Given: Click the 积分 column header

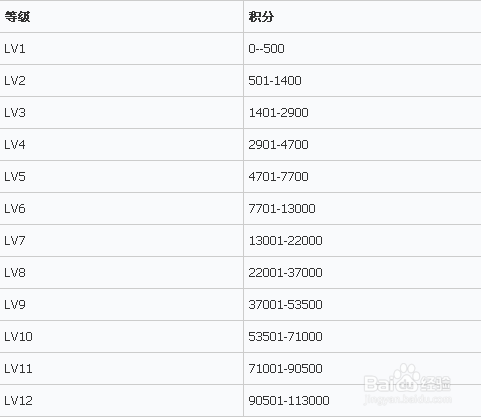Looking at the screenshot, I should [x=261, y=17].
